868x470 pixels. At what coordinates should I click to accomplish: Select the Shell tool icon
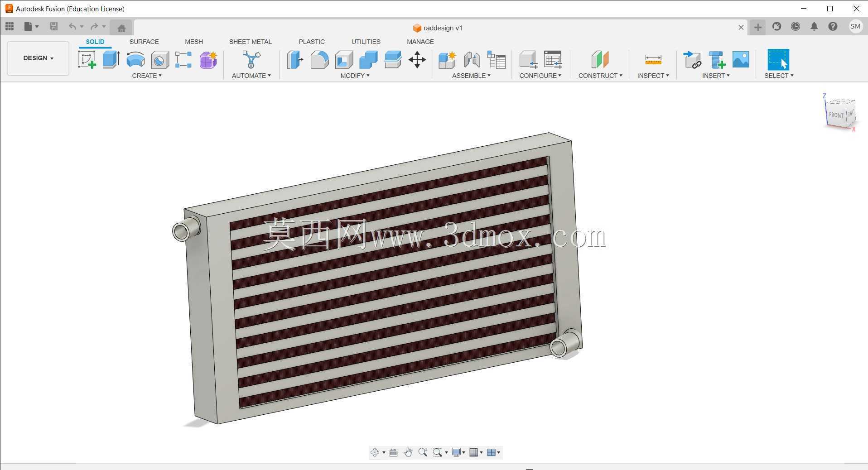coord(344,59)
